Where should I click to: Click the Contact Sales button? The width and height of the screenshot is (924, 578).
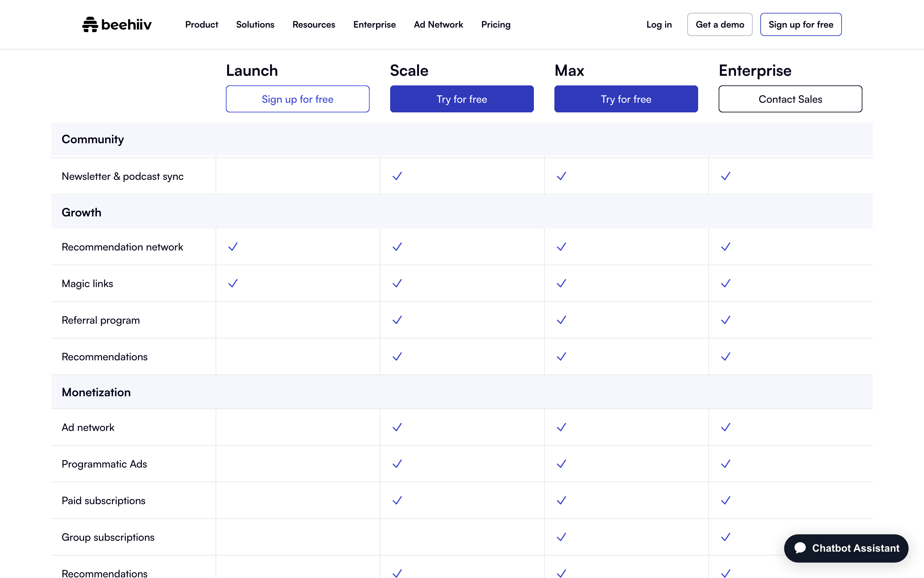pyautogui.click(x=790, y=99)
